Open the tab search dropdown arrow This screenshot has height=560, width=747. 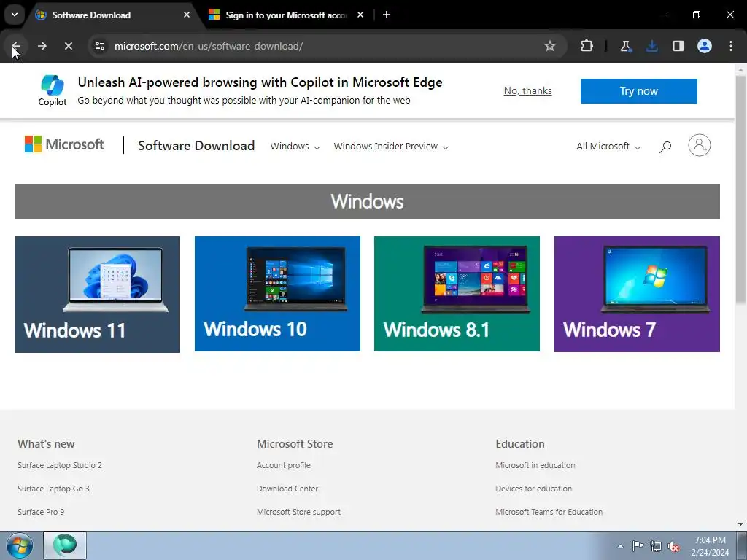[x=15, y=15]
